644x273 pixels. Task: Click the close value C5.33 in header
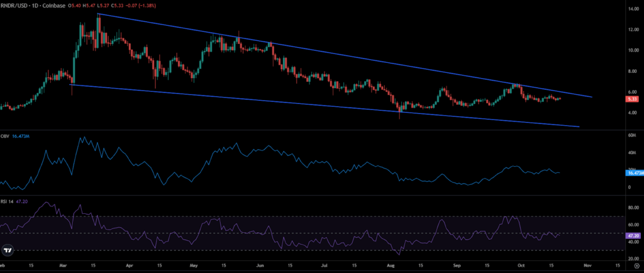(x=116, y=6)
